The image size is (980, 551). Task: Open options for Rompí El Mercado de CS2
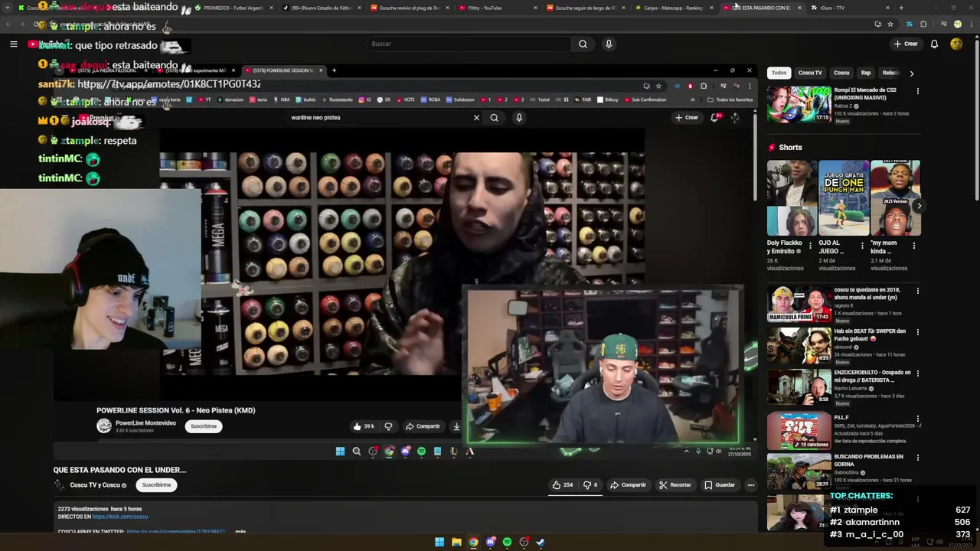pyautogui.click(x=917, y=91)
